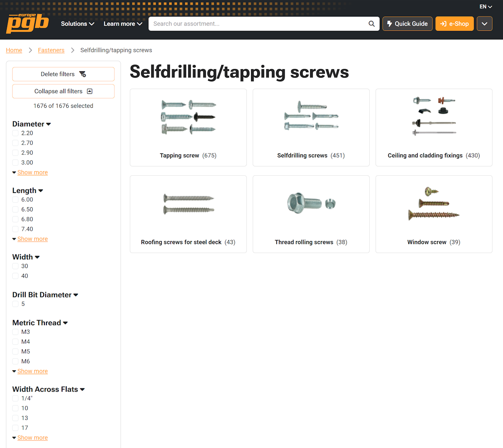Open the pgb Europe logo homepage
Screen dimensions: 503x448
(x=28, y=23)
